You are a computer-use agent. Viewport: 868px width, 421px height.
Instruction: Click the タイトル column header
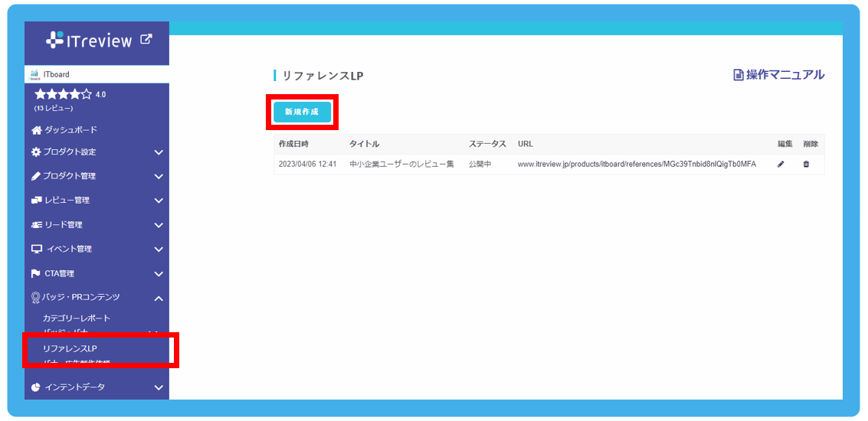pyautogui.click(x=364, y=144)
